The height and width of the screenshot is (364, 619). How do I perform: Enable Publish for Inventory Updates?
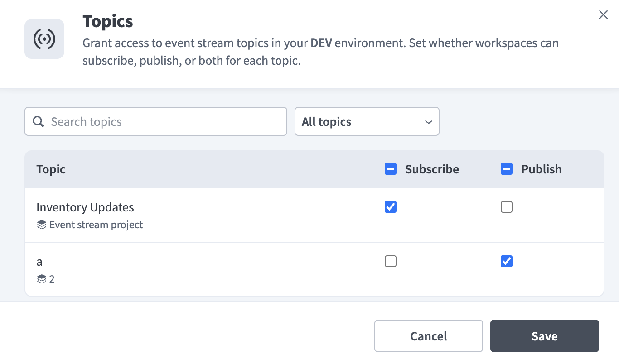point(507,207)
